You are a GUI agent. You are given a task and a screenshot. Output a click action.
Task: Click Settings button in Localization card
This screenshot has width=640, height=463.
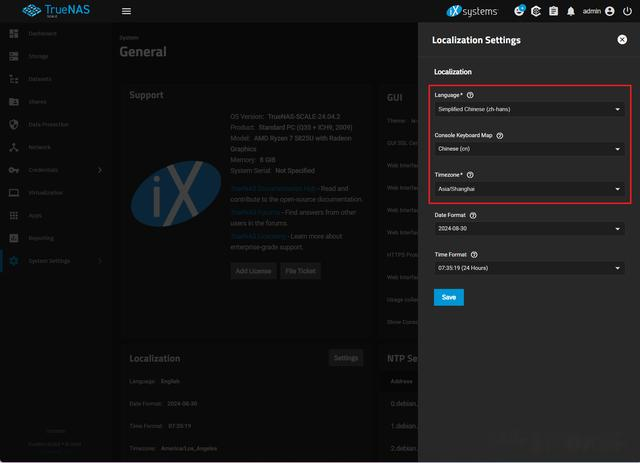click(346, 358)
